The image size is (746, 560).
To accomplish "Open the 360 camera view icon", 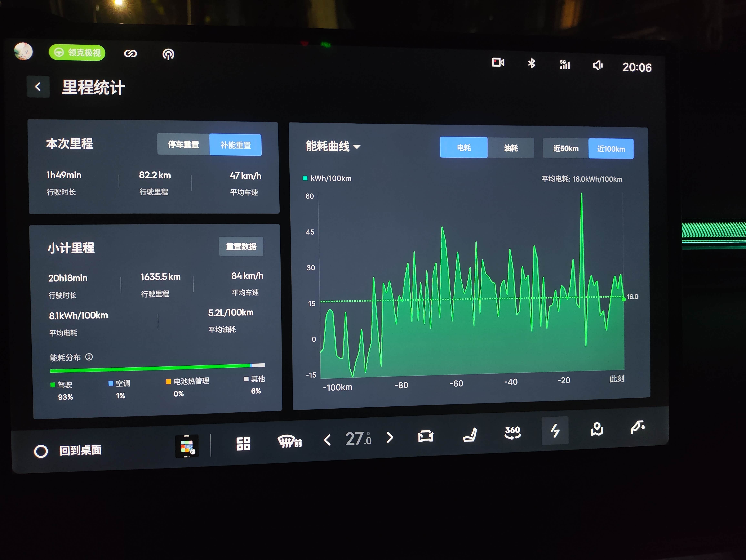I will 512,432.
